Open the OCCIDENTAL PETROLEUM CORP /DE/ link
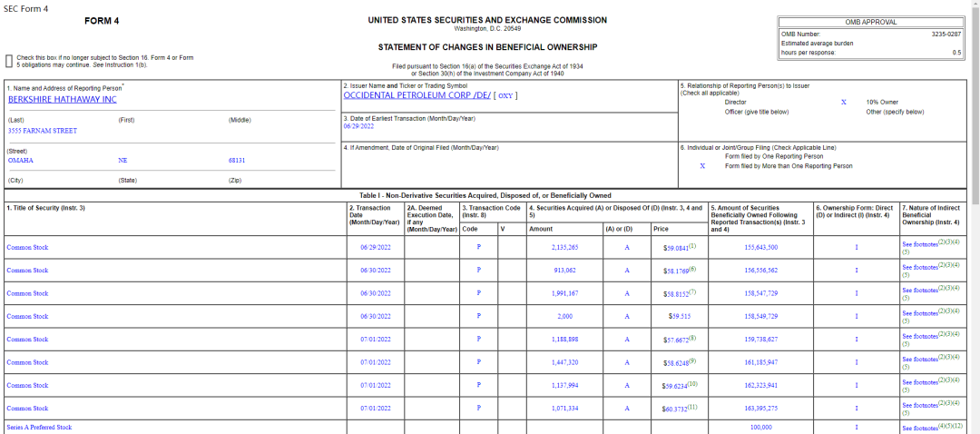 (x=416, y=95)
